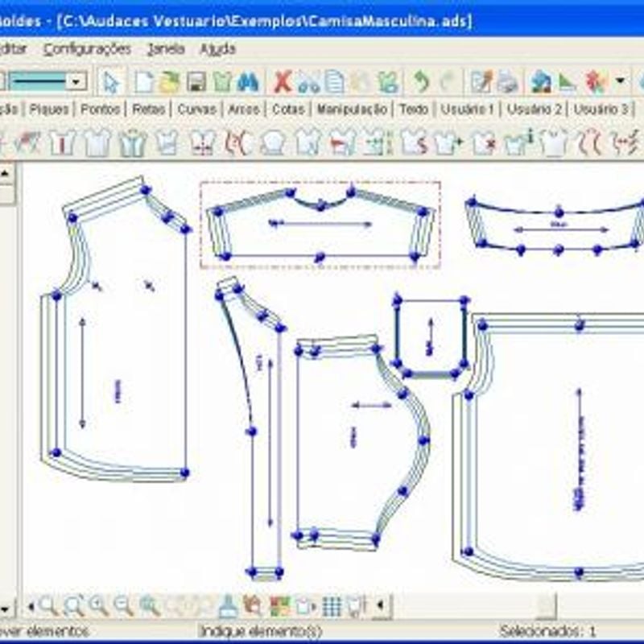Click the printer icon

[x=507, y=81]
